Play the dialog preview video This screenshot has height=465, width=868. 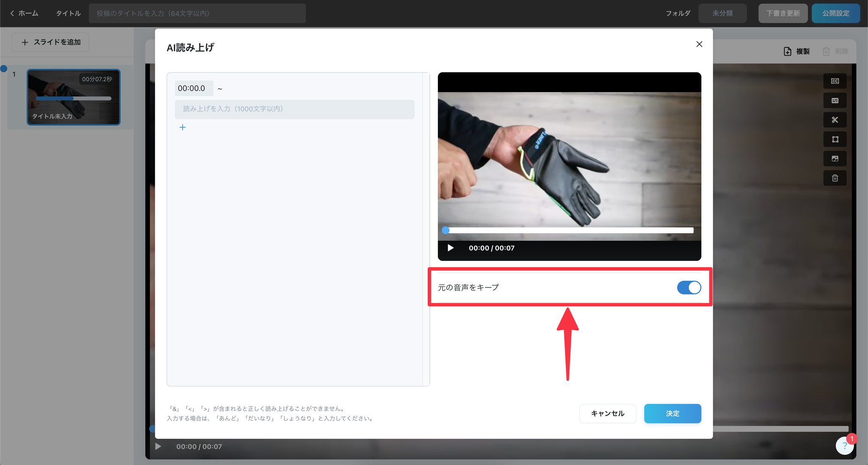tap(451, 248)
